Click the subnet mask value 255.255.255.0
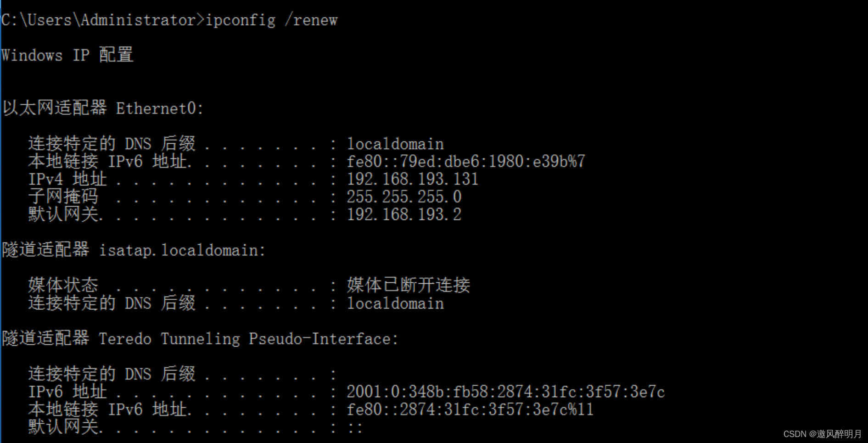The width and height of the screenshot is (868, 443). [x=403, y=197]
